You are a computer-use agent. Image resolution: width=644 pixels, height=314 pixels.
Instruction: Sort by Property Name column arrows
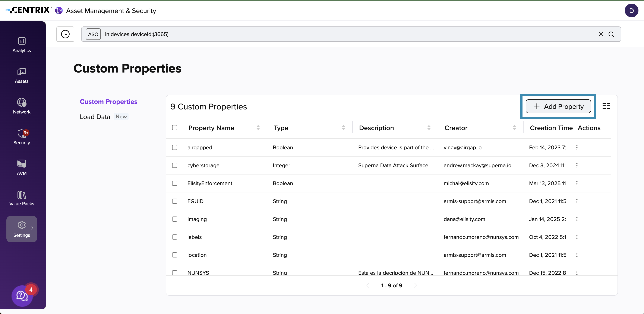pos(258,128)
